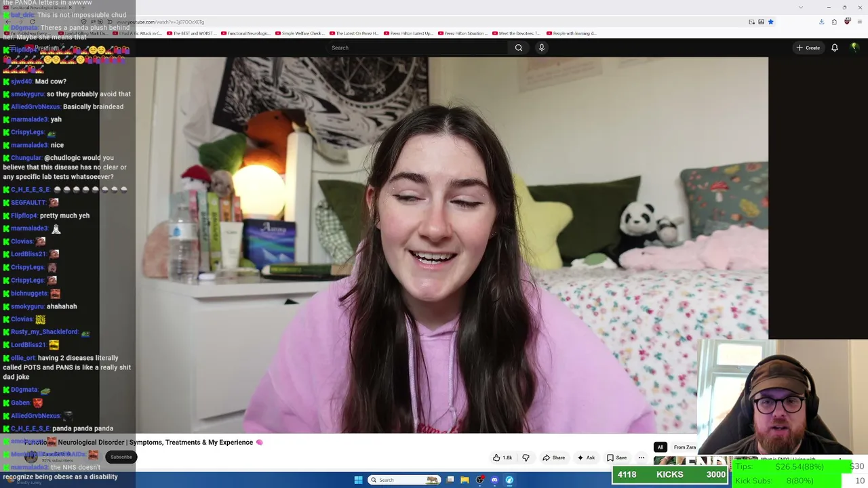This screenshot has height=488, width=868.
Task: Open more actions ellipsis under video
Action: coord(641,457)
